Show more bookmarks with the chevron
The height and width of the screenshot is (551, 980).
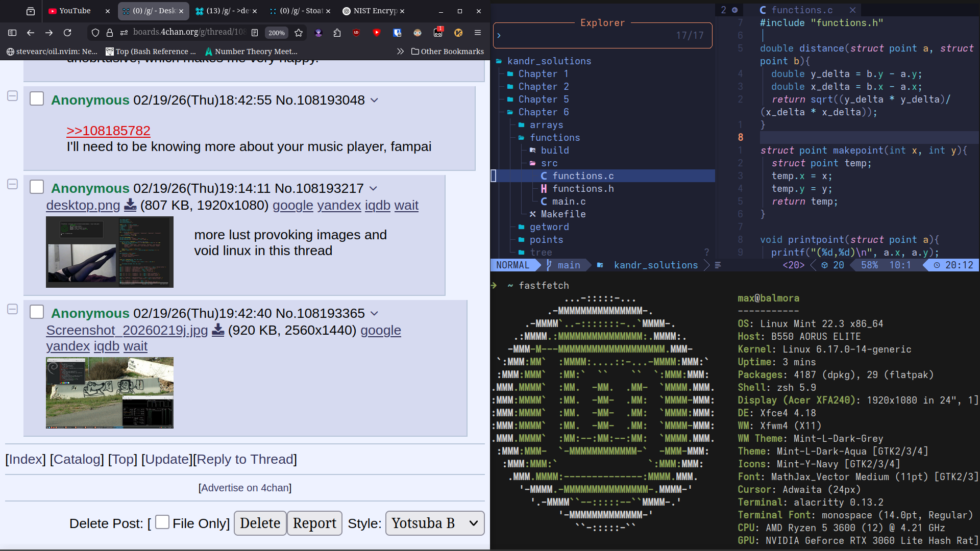pyautogui.click(x=400, y=52)
